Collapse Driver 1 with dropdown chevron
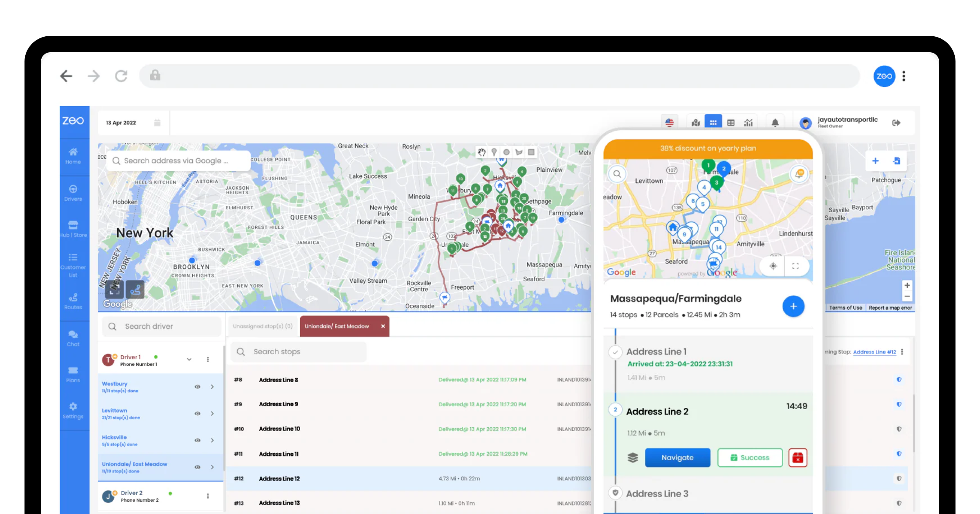The width and height of the screenshot is (980, 514). [x=189, y=359]
